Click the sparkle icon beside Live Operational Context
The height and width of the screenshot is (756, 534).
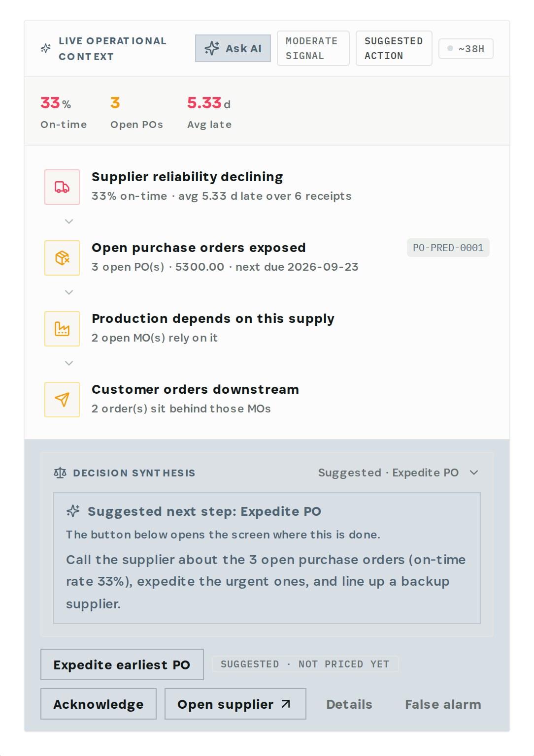46,48
